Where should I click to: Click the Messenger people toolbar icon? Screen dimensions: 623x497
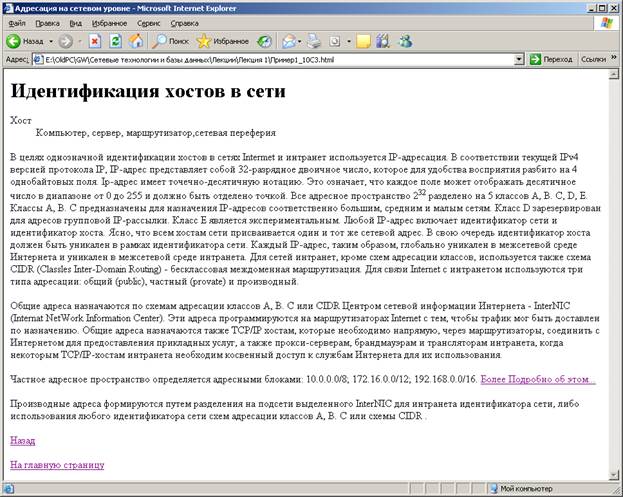pyautogui.click(x=405, y=41)
